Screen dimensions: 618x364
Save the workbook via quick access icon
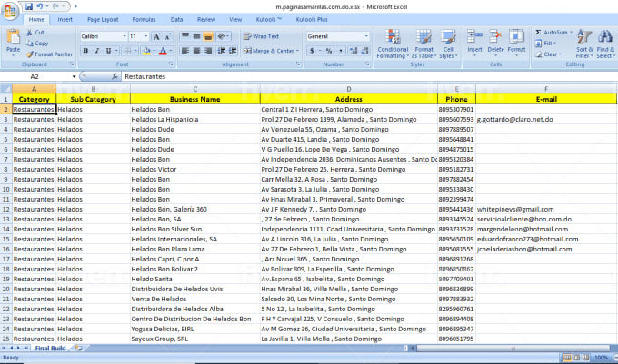click(29, 6)
